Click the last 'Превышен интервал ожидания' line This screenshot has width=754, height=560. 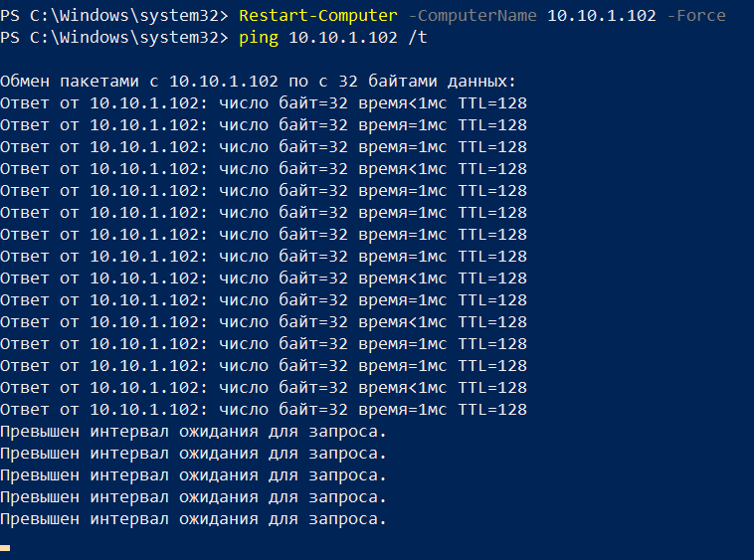tap(193, 519)
